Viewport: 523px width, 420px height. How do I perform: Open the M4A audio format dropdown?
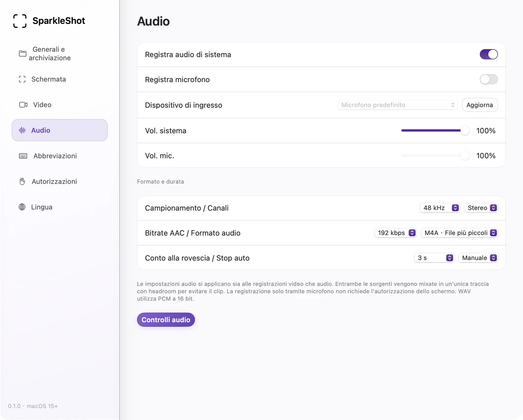point(460,233)
